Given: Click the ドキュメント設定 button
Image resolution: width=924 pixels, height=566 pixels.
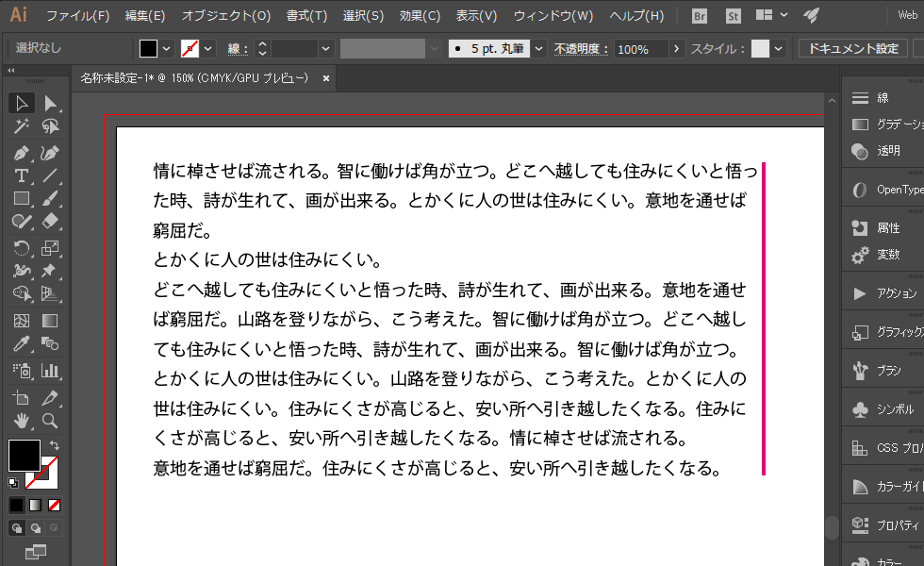Looking at the screenshot, I should click(x=852, y=47).
